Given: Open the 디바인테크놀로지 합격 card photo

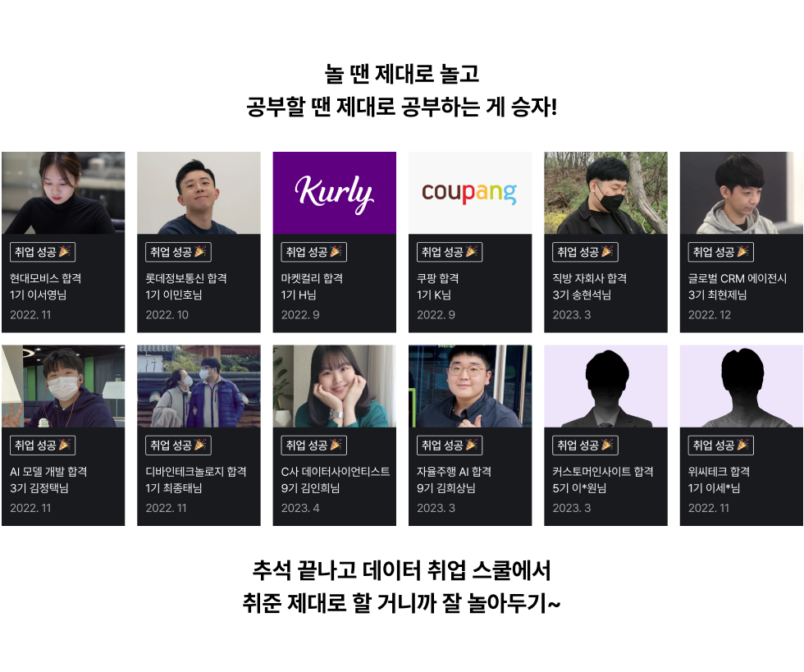Looking at the screenshot, I should click(199, 386).
